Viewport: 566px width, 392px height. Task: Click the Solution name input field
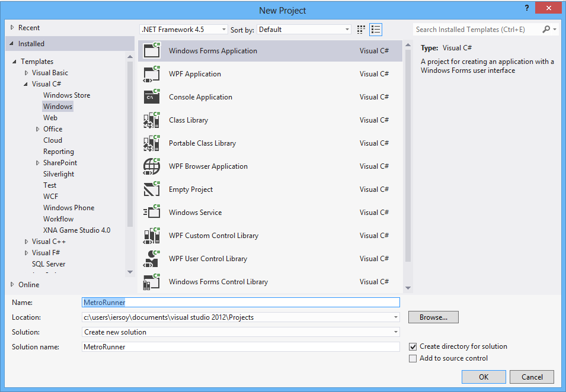(241, 347)
